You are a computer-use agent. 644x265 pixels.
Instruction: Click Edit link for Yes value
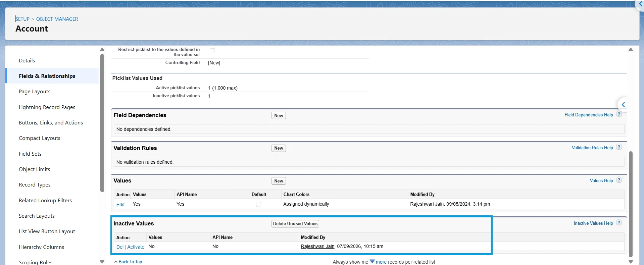click(x=120, y=205)
